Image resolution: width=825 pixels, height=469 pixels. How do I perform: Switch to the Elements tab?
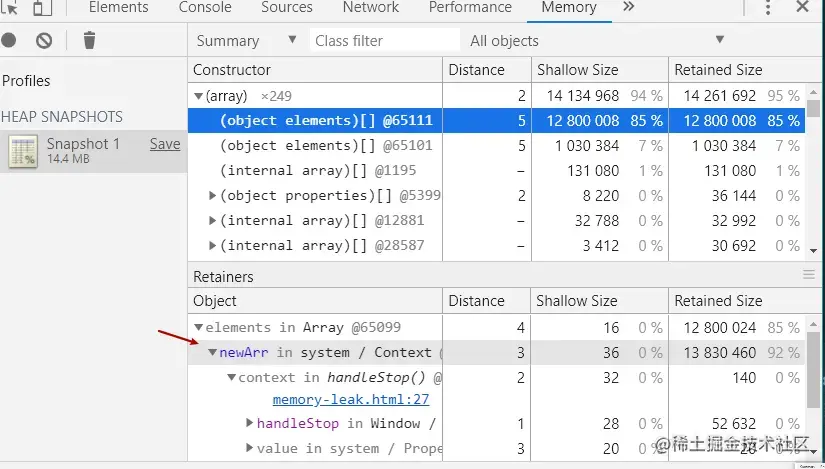[118, 7]
